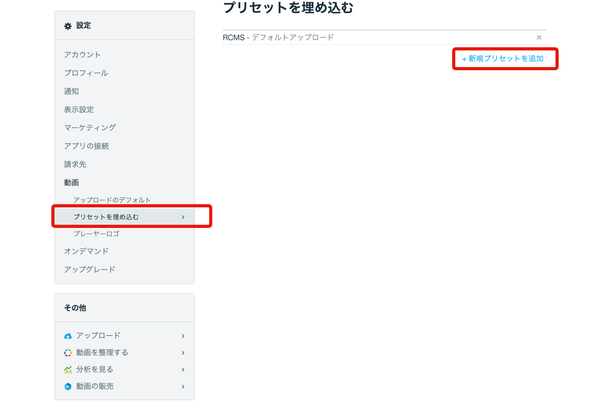Click chevron next to プリセットを埋め込む
Screen dimensions: 600x410
point(183,217)
